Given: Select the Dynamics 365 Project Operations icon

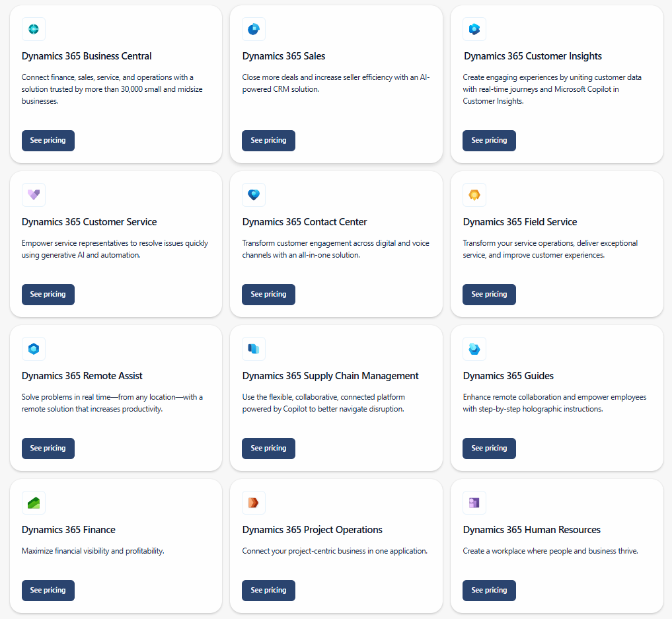Looking at the screenshot, I should [x=254, y=503].
